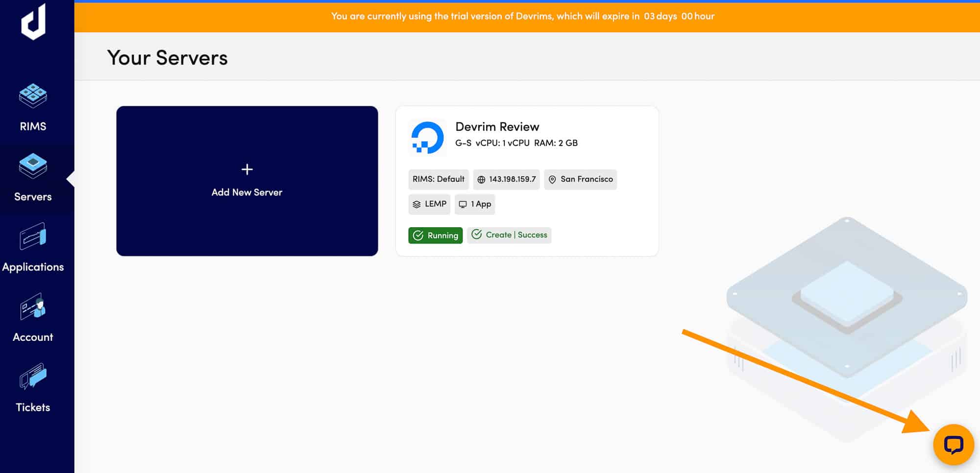Click the RIMS: Default badge
This screenshot has height=473, width=980.
439,179
